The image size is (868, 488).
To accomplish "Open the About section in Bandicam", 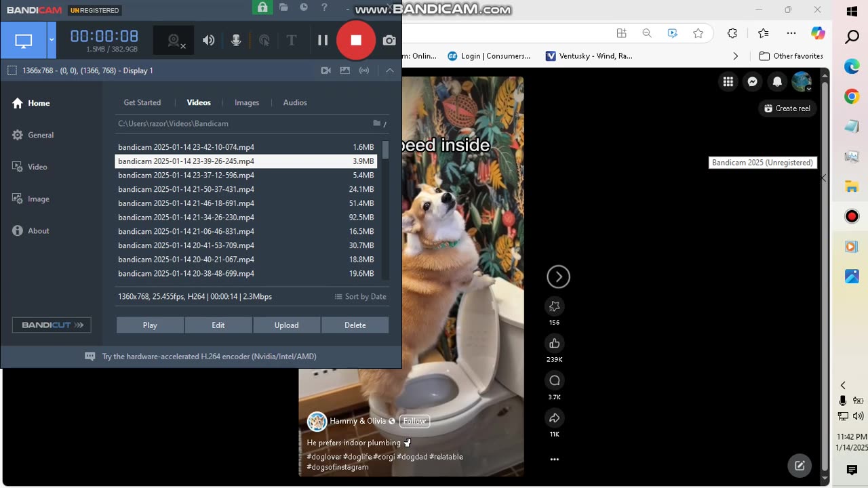I will (31, 230).
